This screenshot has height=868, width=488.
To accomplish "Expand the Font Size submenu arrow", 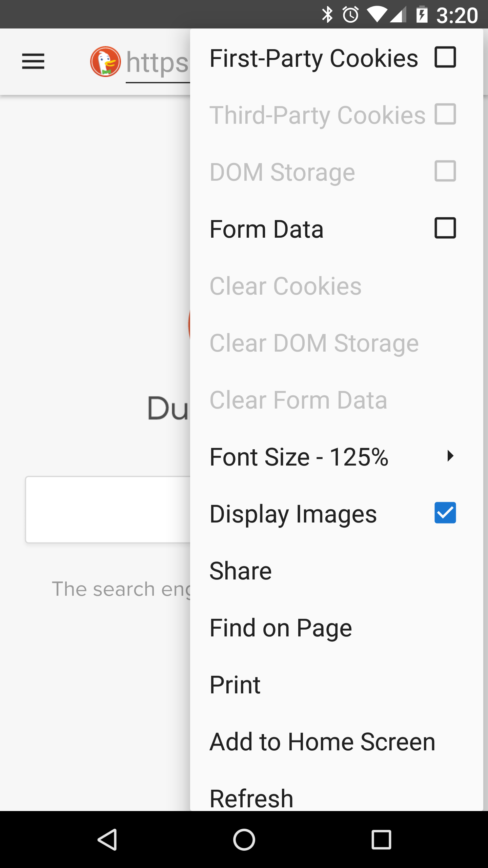I will [x=450, y=456].
